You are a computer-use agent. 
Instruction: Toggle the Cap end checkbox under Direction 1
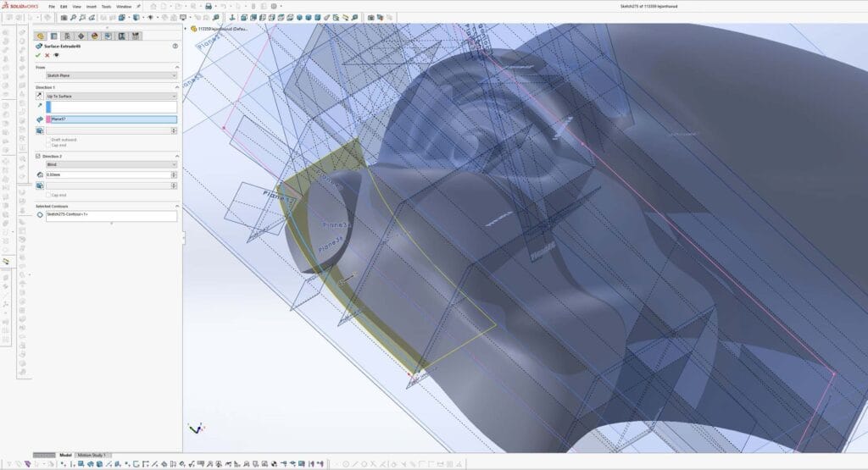click(48, 145)
